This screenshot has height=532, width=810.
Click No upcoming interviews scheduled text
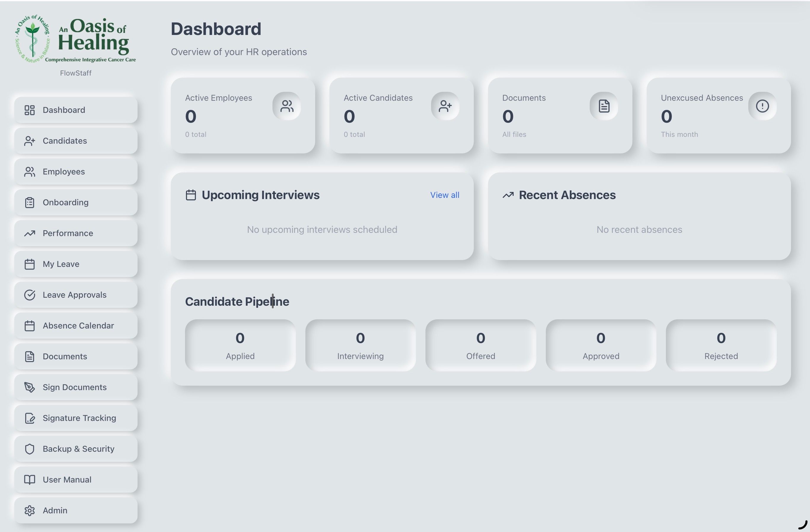(322, 230)
